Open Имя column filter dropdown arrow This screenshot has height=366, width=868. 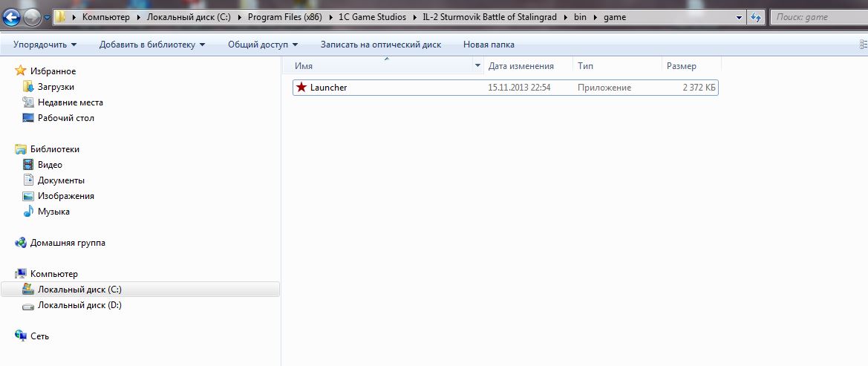point(477,66)
